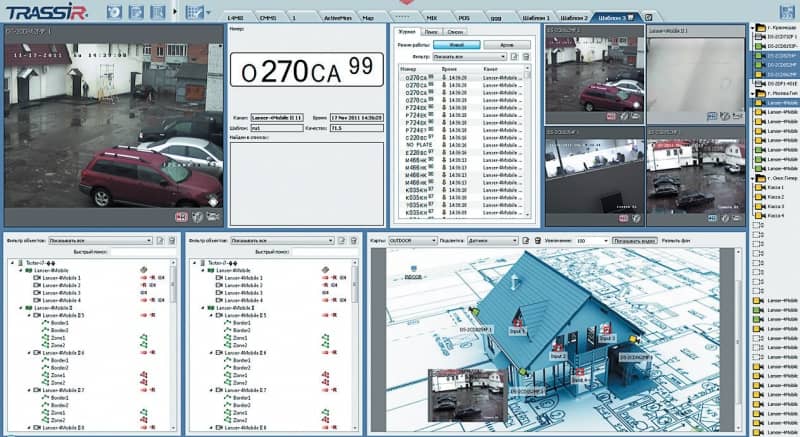Click the "Показывать видео" button above the map
This screenshot has width=800, height=437.
click(x=635, y=240)
